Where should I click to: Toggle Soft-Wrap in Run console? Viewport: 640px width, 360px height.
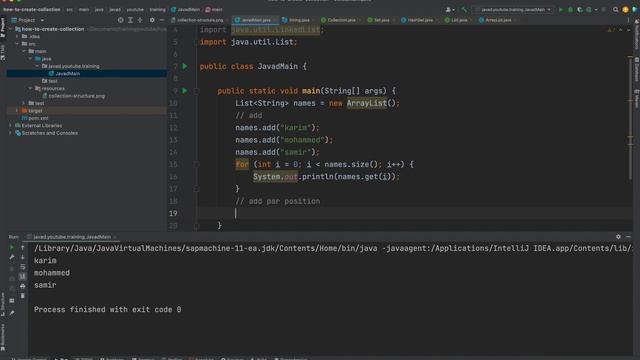(x=22, y=267)
